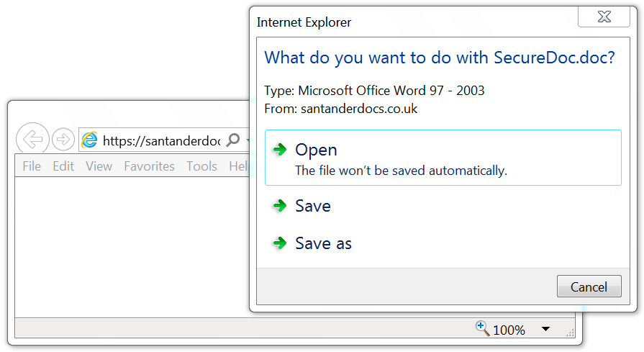644x352 pixels.
Task: Close the Internet Explorer dialog with X
Action: (604, 17)
